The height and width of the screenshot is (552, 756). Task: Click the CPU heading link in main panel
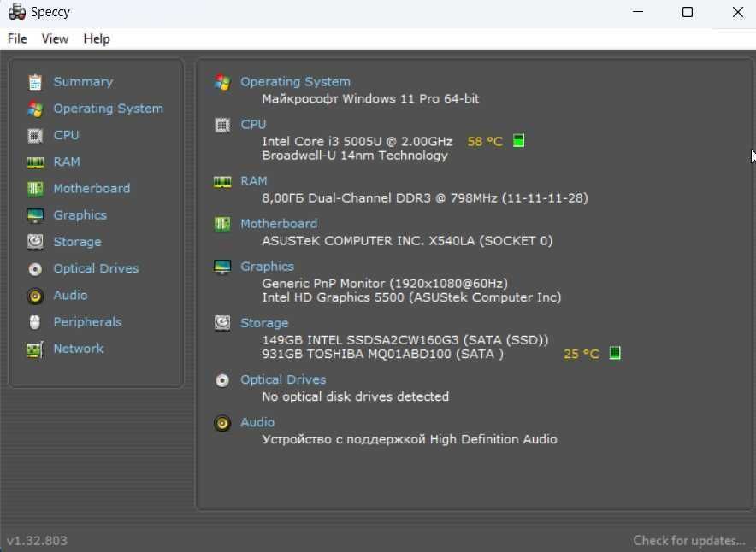pos(253,125)
